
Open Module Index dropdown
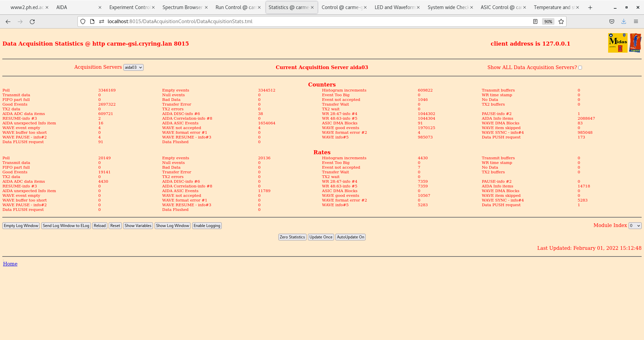635,226
